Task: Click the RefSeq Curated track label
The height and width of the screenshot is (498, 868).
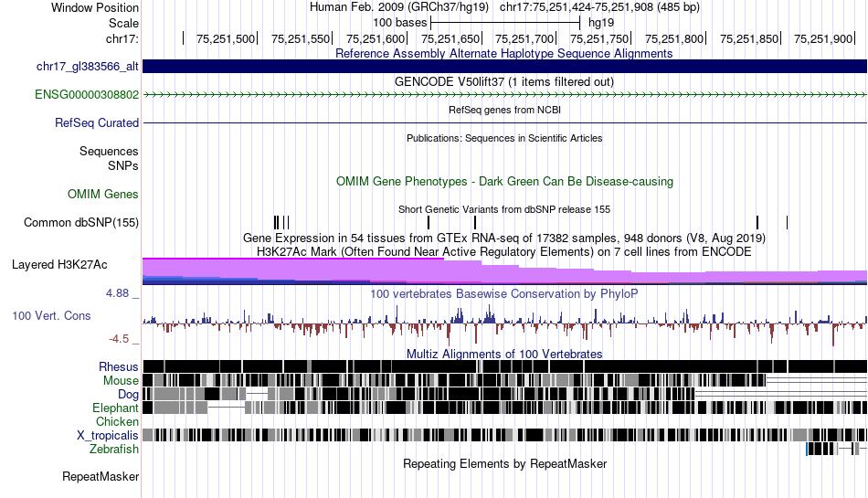Action: point(97,122)
